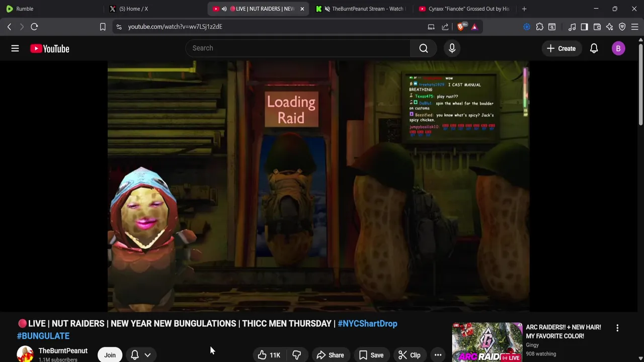Save the video to a playlist
This screenshot has width=644, height=362.
[x=371, y=355]
